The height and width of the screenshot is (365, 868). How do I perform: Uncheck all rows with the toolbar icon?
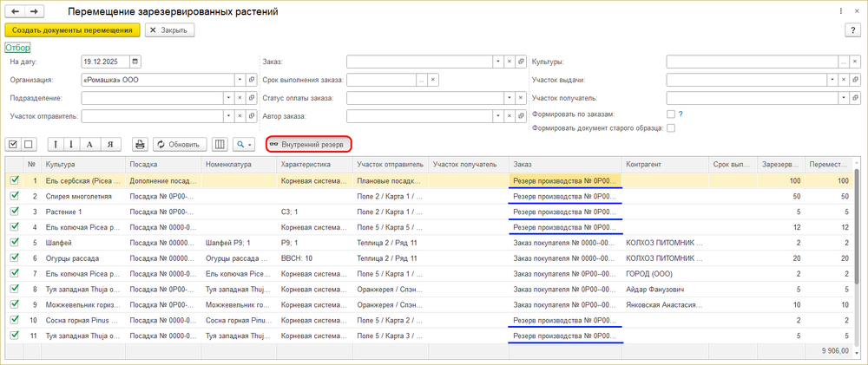pos(28,144)
